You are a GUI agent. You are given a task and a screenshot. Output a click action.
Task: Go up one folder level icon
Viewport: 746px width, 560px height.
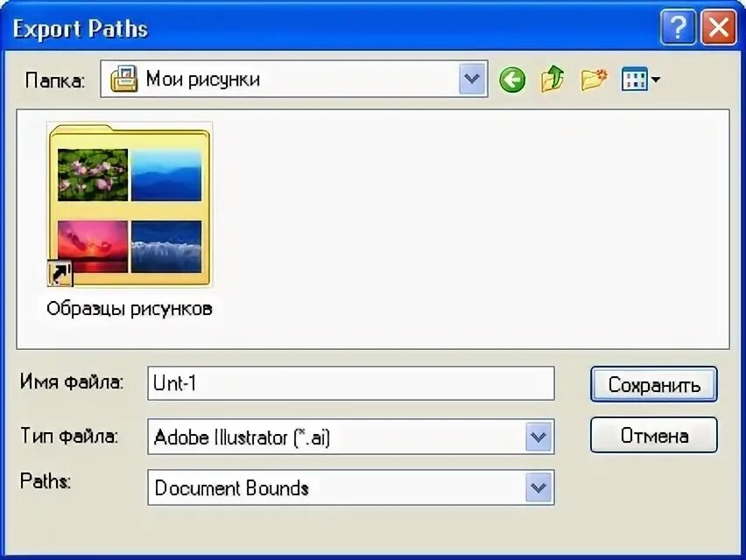pyautogui.click(x=552, y=79)
